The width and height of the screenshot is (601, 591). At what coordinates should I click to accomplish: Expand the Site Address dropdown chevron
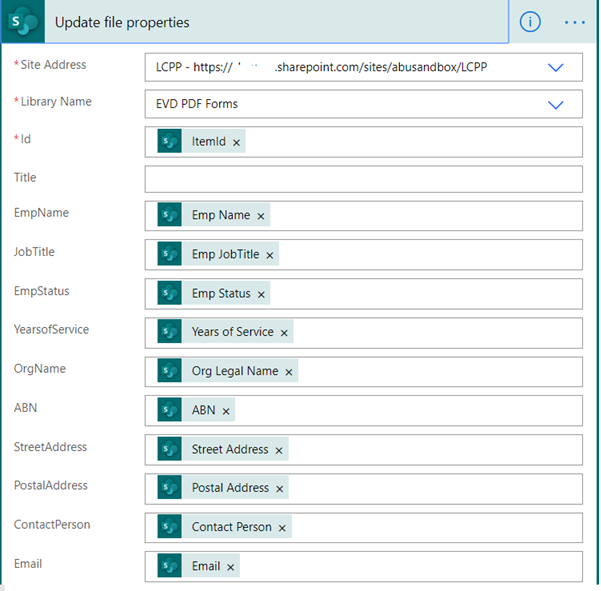(x=555, y=68)
